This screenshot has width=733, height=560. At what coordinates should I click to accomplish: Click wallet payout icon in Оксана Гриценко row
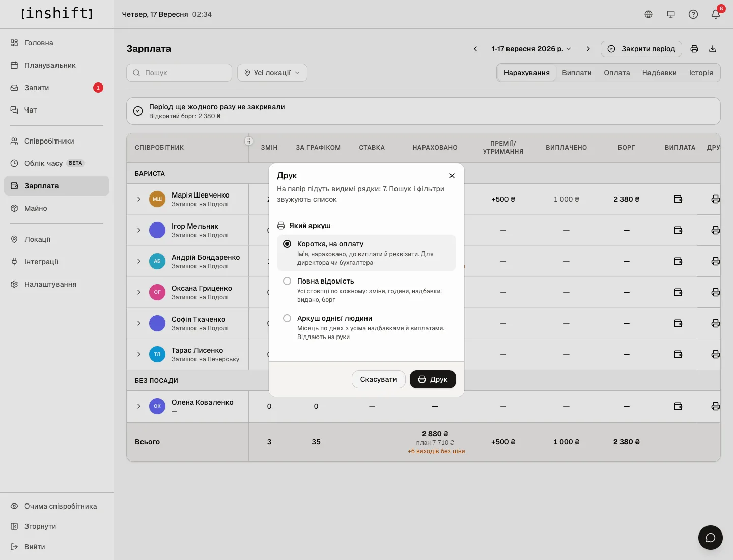678,292
